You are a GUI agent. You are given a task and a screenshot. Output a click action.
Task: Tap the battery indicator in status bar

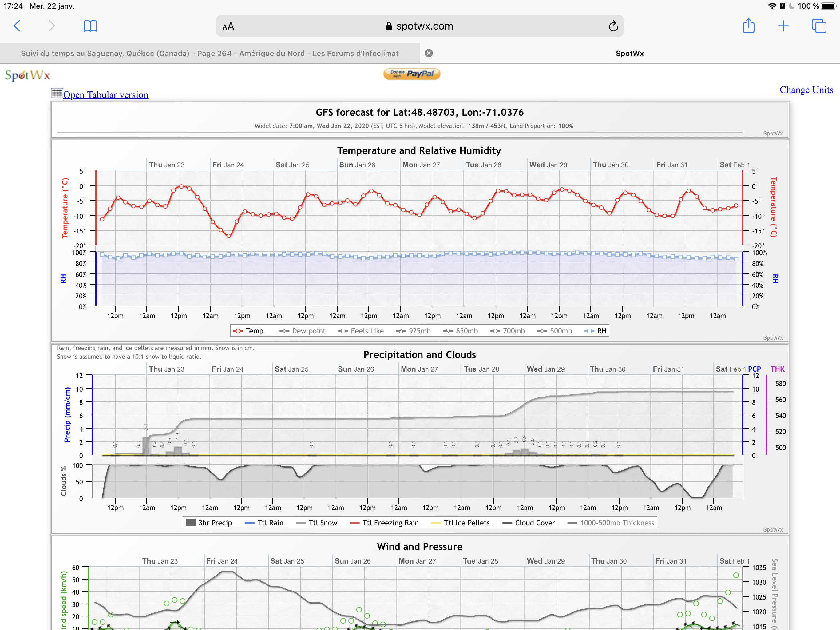click(829, 6)
